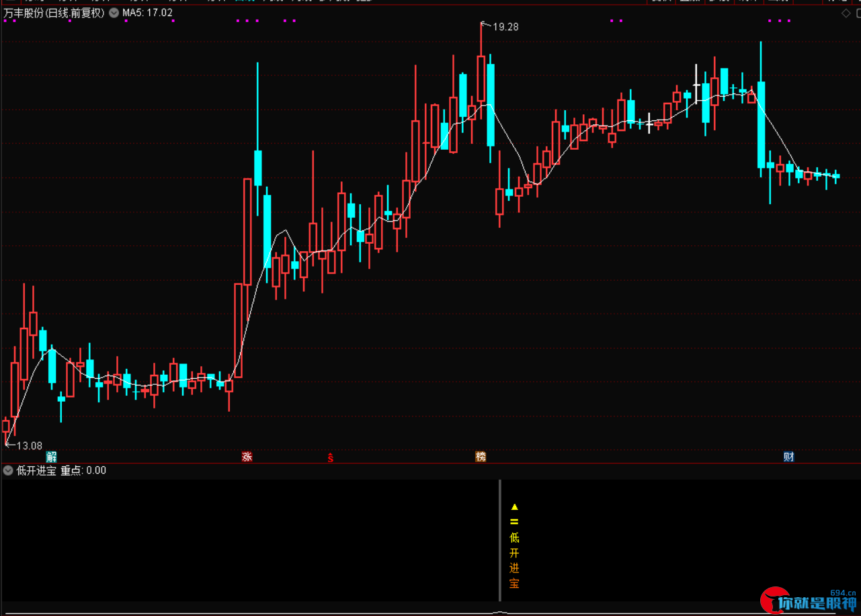Image resolution: width=861 pixels, height=616 pixels.
Task: Click the MA5: 17.02 indicator value
Action: tap(147, 12)
